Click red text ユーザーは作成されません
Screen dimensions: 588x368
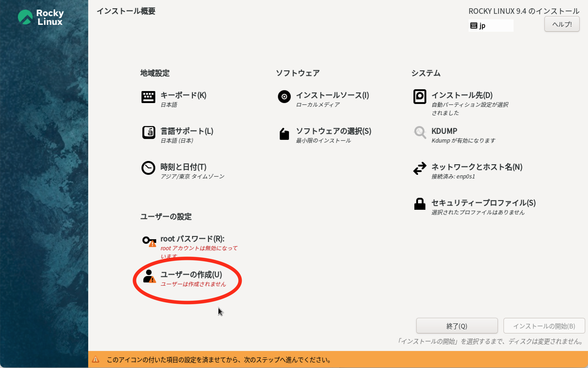[x=193, y=284]
